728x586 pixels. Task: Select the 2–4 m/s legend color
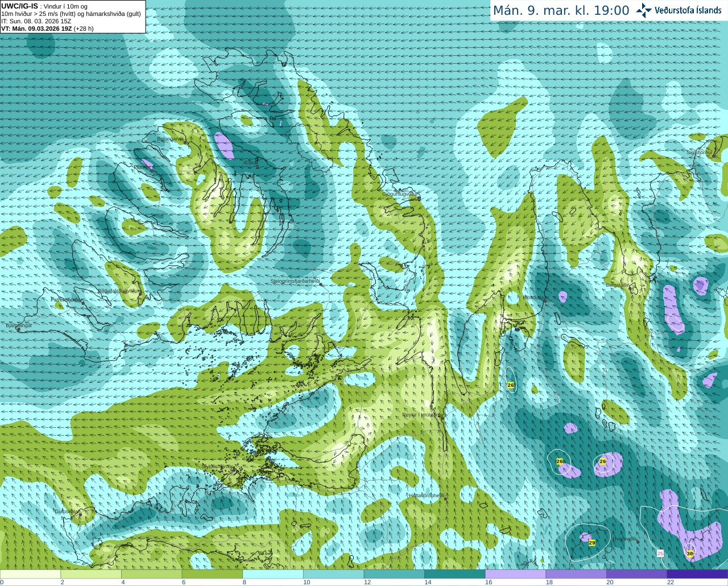(91, 574)
